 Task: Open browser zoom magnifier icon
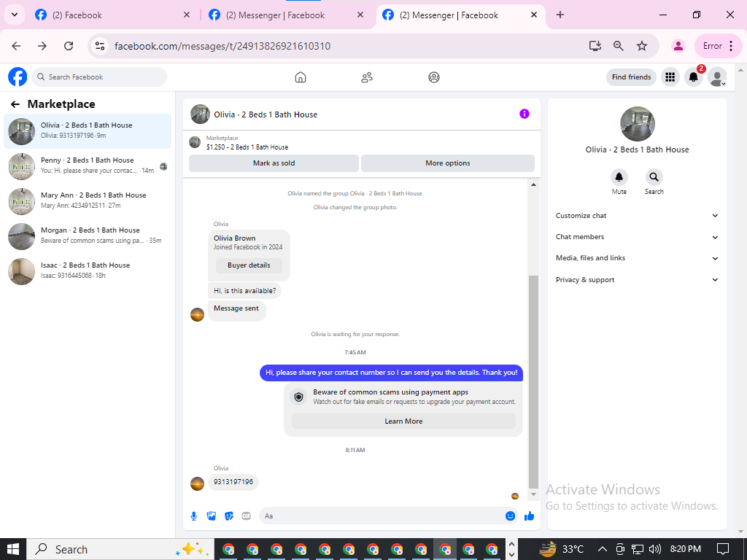pyautogui.click(x=619, y=46)
